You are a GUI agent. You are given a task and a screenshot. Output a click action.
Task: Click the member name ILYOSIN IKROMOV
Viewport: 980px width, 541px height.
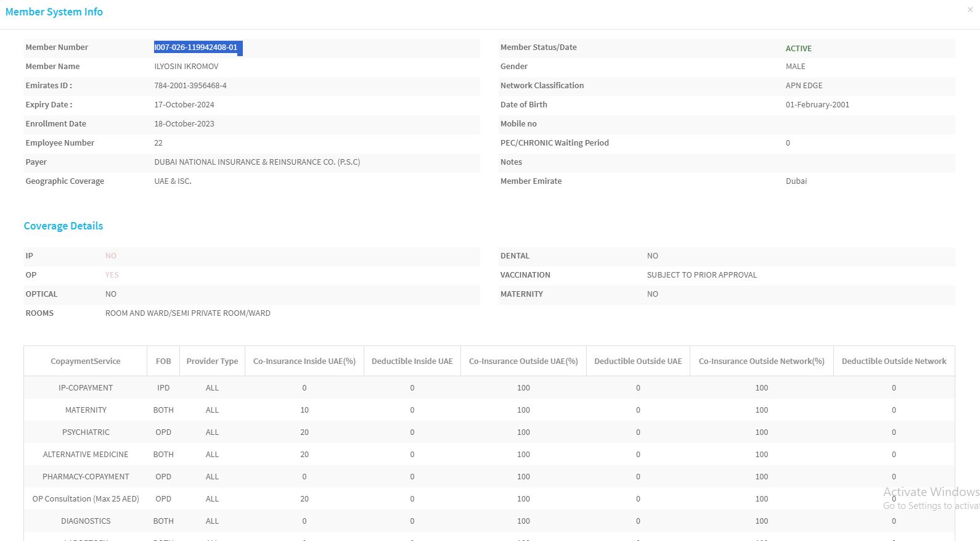click(x=186, y=67)
